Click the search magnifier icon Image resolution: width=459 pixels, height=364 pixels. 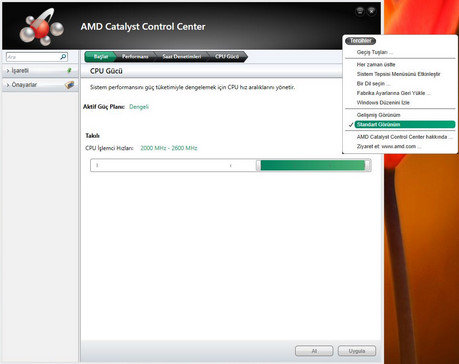point(63,57)
